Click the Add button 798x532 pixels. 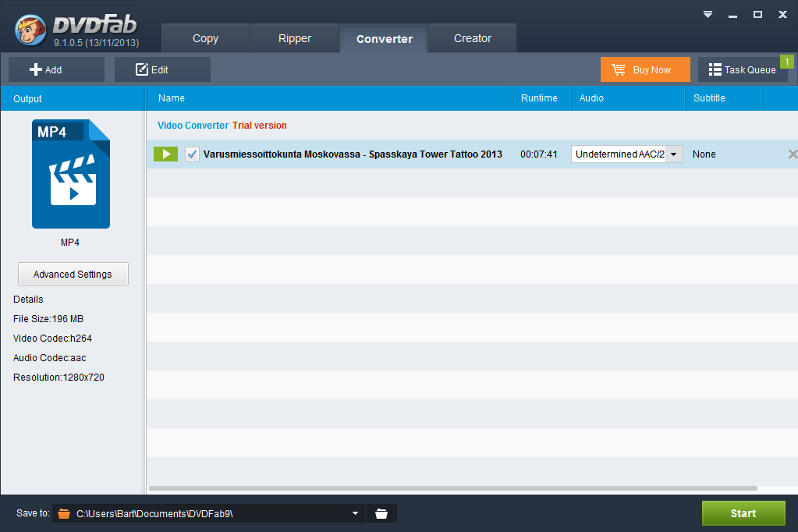[x=56, y=69]
